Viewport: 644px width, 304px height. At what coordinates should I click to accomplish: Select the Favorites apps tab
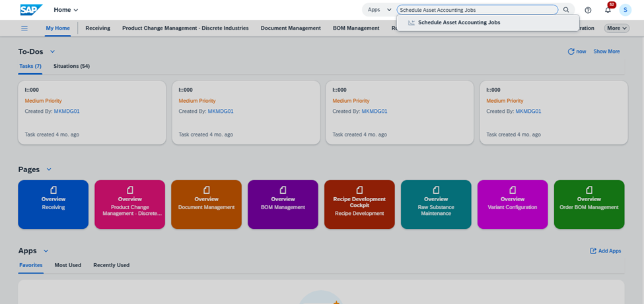(31, 265)
